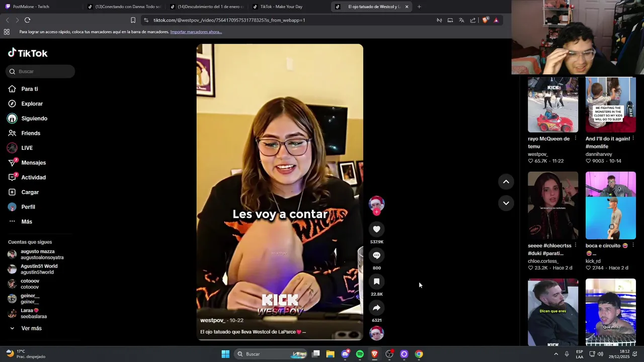Click the Buscar search field in TikTok
The image size is (644, 362).
[x=40, y=71]
